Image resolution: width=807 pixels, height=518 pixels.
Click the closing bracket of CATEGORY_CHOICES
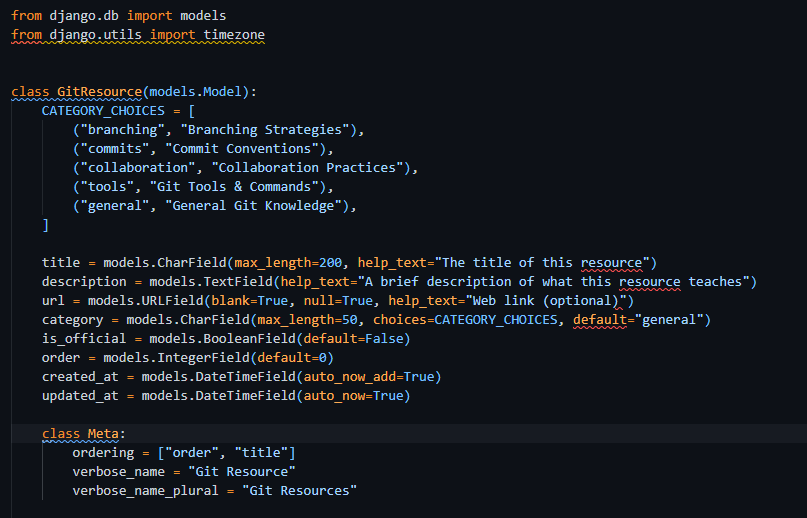[x=45, y=225]
